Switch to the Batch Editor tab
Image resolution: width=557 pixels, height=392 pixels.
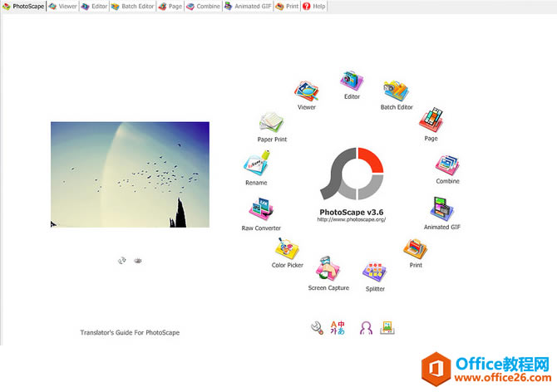click(133, 7)
